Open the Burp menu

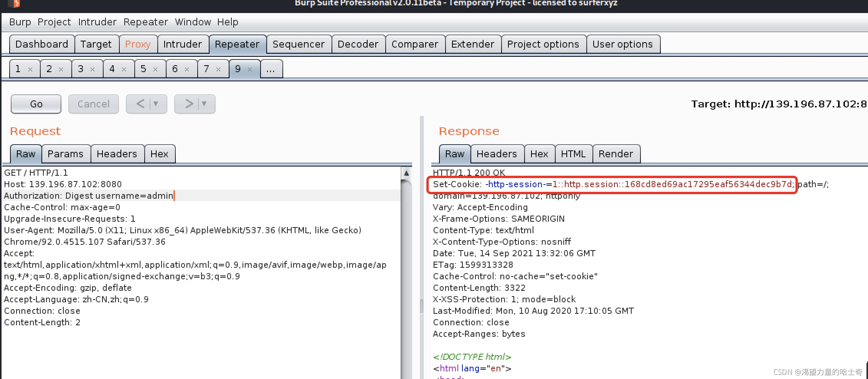(20, 22)
